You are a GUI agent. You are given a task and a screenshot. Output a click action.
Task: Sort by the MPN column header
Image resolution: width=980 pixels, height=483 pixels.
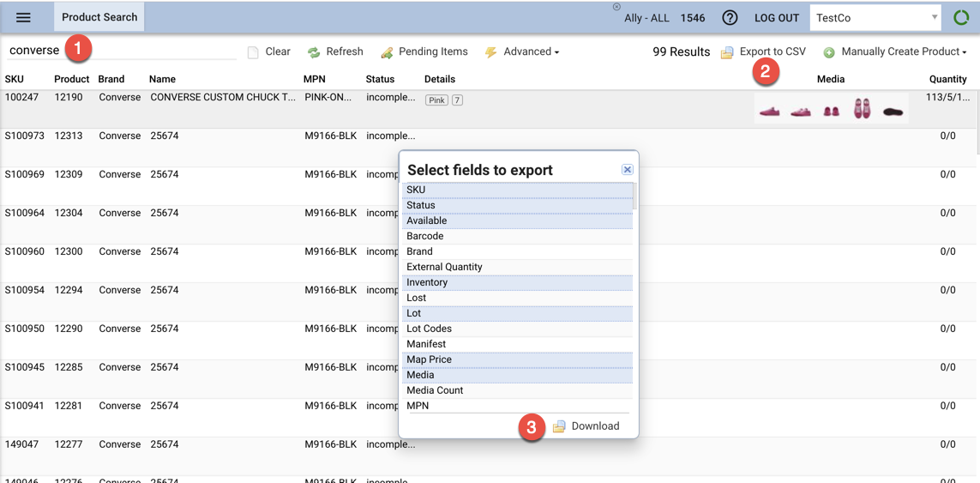(x=315, y=80)
